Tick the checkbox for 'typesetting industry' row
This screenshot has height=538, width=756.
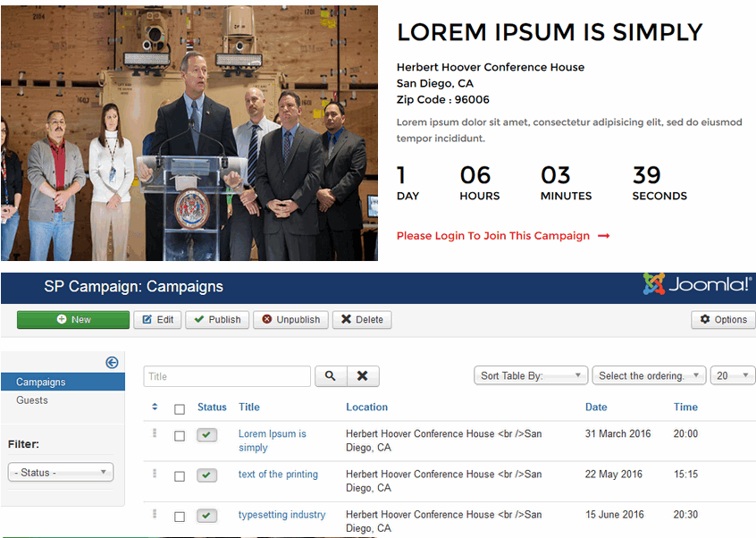180,517
